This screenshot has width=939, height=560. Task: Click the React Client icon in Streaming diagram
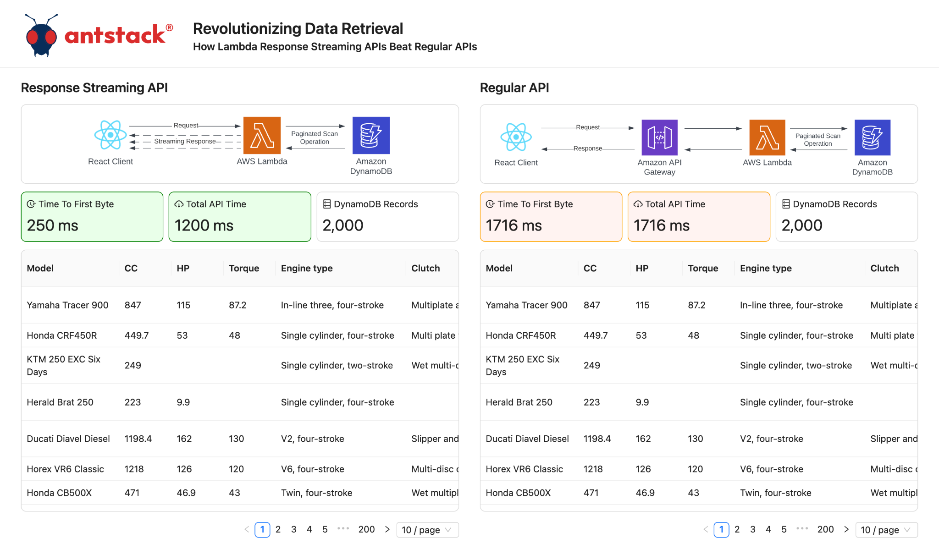click(x=110, y=135)
